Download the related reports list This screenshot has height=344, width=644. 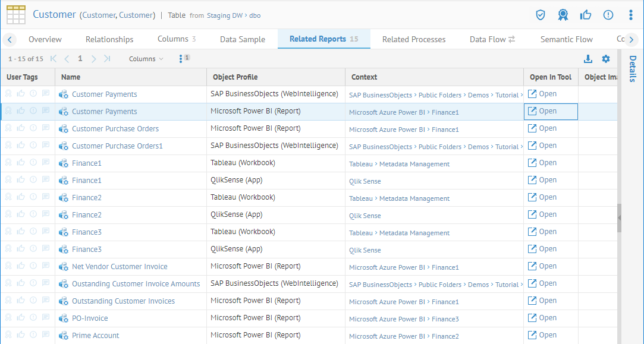point(588,59)
